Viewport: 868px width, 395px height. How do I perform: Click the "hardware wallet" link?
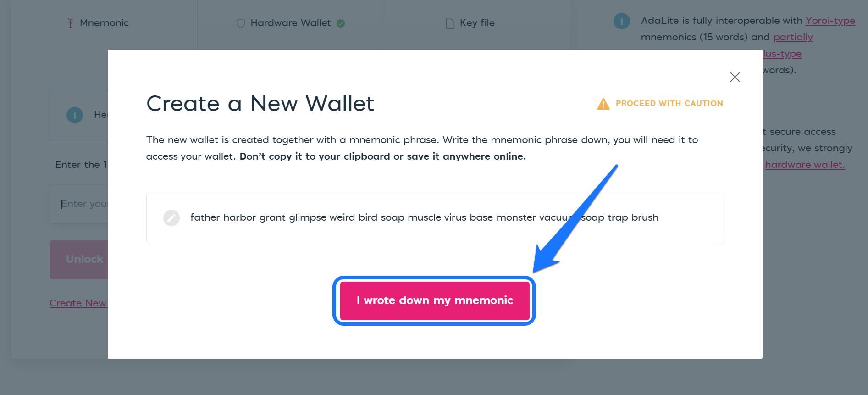click(805, 164)
